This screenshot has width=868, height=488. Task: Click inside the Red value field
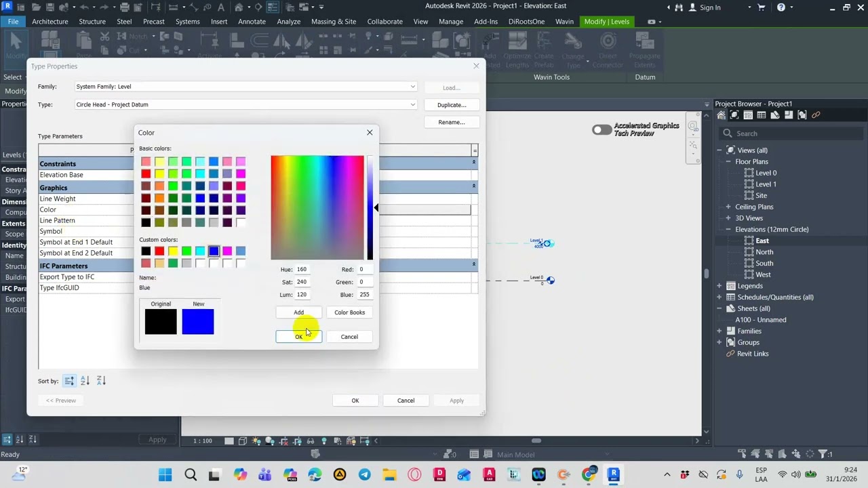pyautogui.click(x=365, y=270)
